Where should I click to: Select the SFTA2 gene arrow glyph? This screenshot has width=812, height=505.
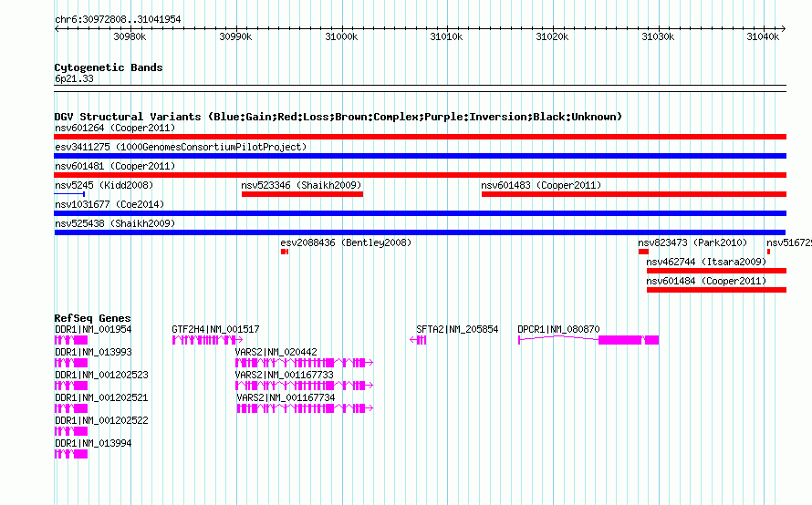418,340
